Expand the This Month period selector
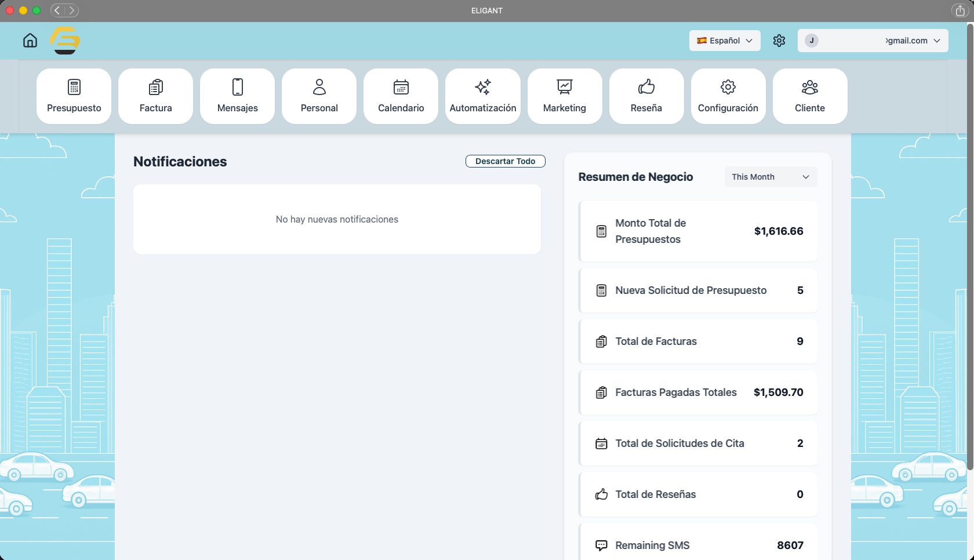 771,177
